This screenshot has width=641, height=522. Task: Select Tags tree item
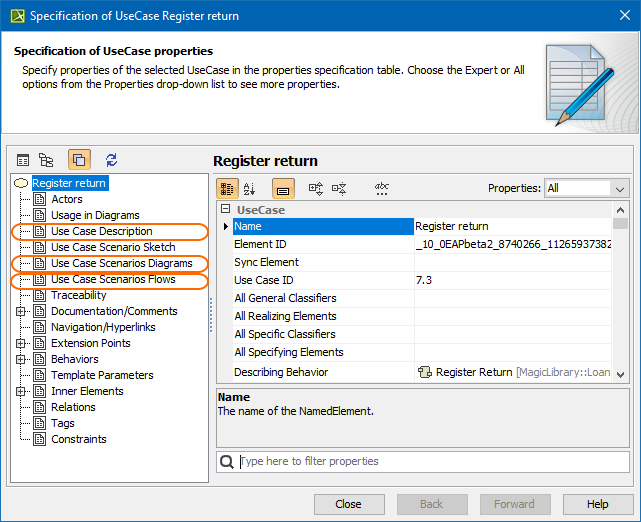63,423
